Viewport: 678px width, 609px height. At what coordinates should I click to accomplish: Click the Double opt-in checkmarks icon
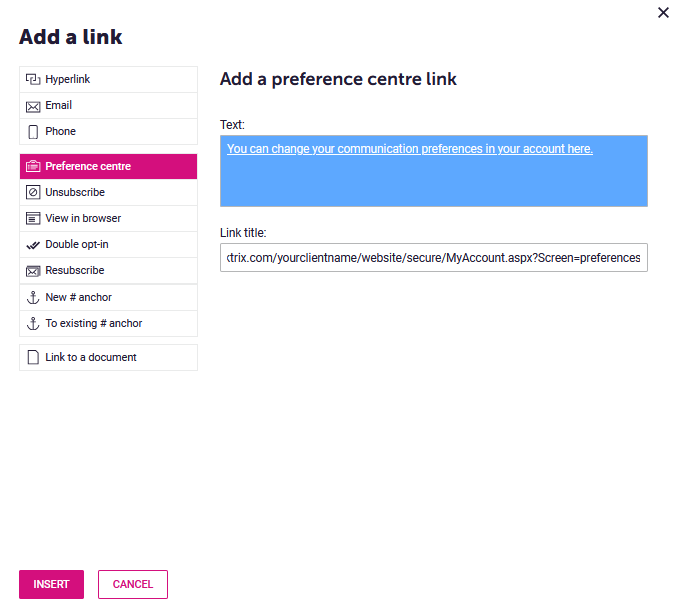[33, 245]
